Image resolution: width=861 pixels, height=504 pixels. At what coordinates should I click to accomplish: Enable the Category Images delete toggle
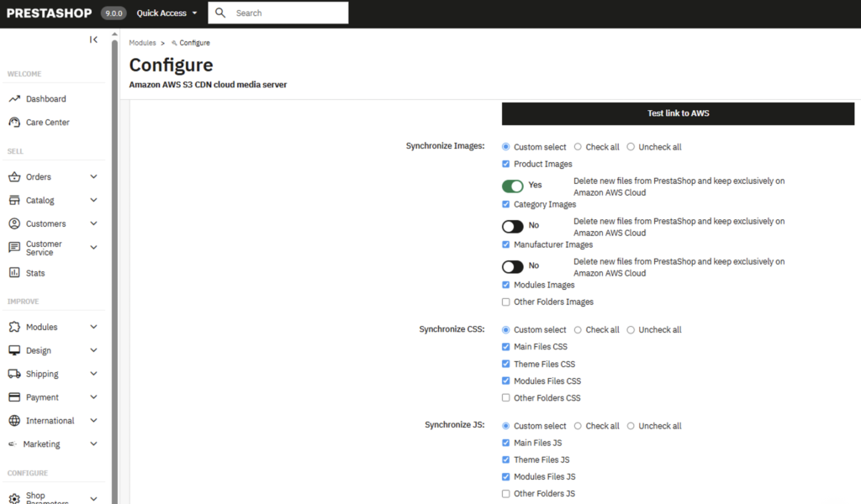512,226
